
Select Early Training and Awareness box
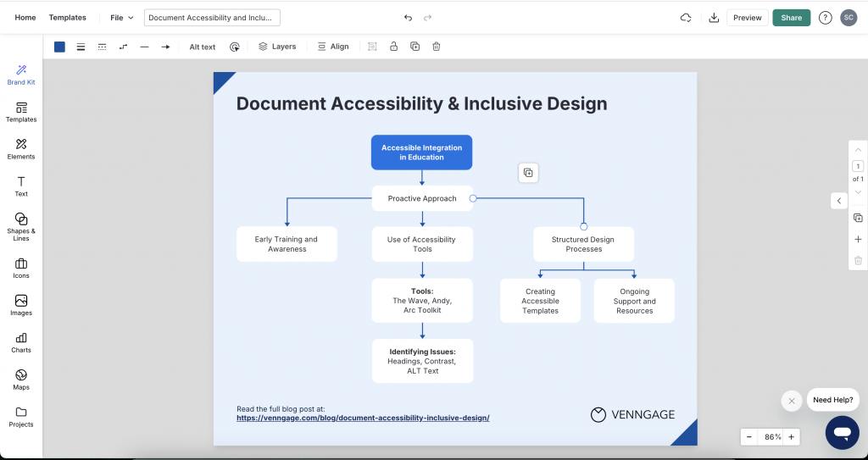(x=287, y=244)
